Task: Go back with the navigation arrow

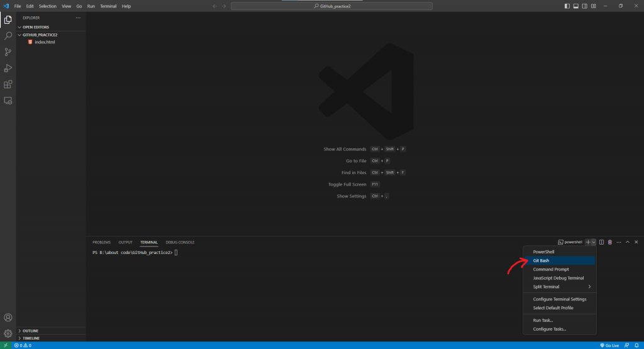Action: tap(215, 6)
